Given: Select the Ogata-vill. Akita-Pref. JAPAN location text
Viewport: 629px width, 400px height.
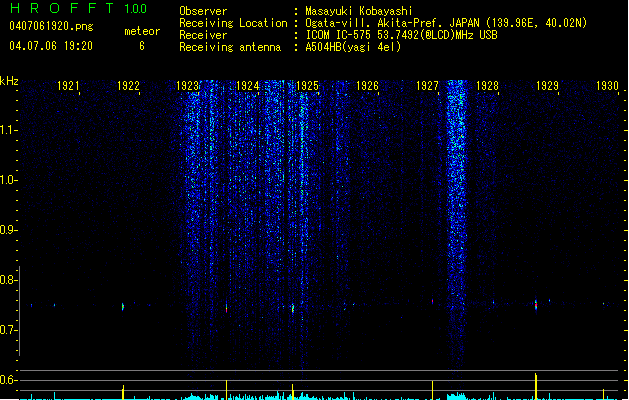Looking at the screenshot, I should (446, 23).
